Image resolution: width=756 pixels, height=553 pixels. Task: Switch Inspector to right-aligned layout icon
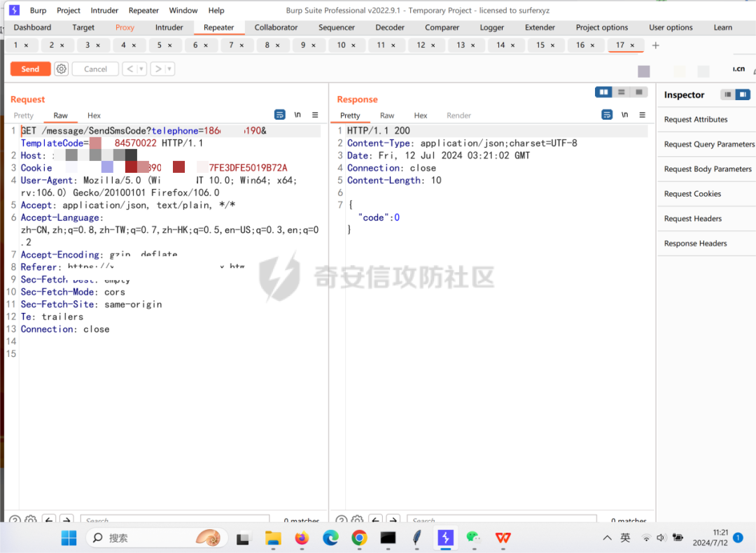[743, 94]
